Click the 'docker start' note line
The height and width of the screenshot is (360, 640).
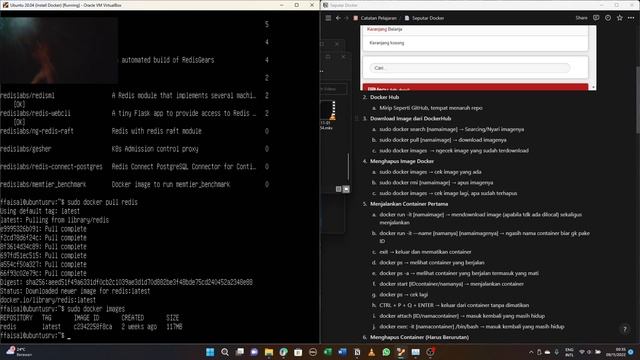(451, 284)
